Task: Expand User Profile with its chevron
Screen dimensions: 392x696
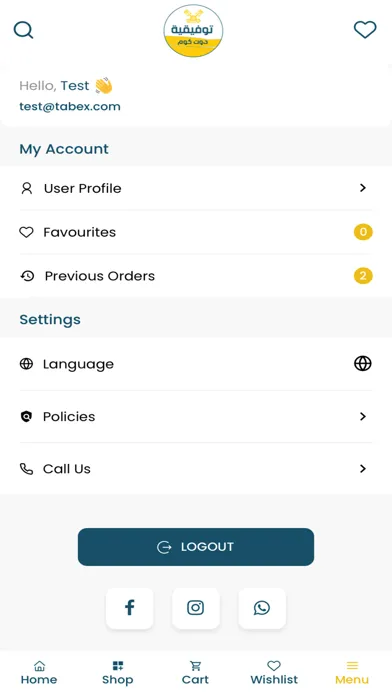Action: pos(363,188)
